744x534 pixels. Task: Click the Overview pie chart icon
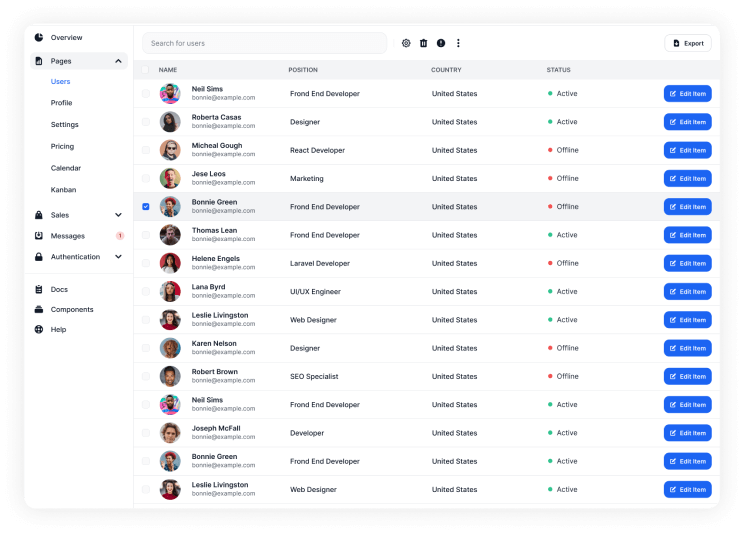(39, 37)
